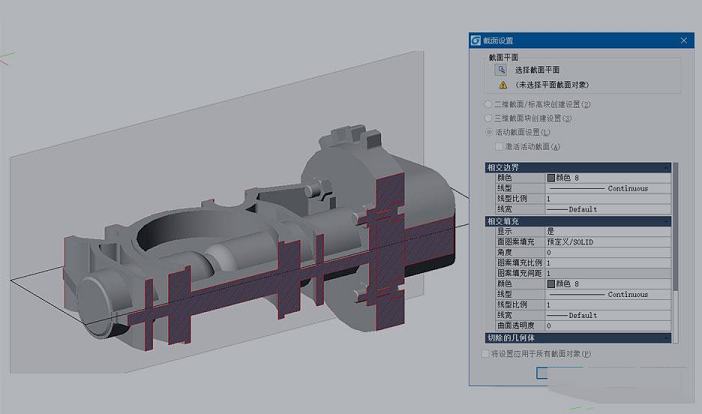
Task: Enable the 激活活动截面 checkbox
Action: coord(501,147)
